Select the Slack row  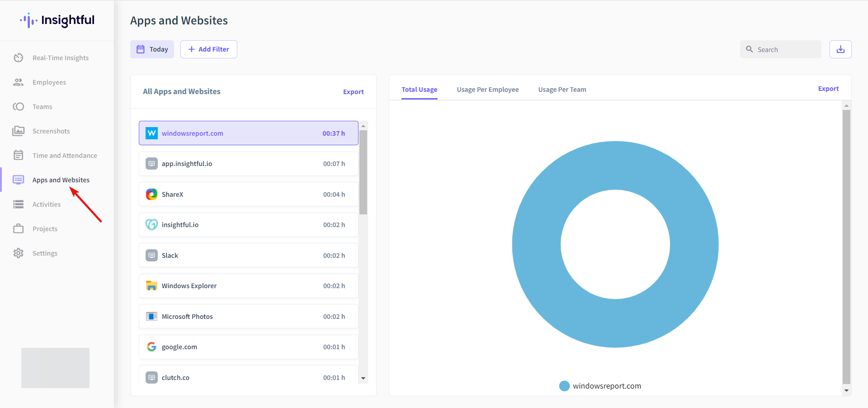pyautogui.click(x=249, y=256)
